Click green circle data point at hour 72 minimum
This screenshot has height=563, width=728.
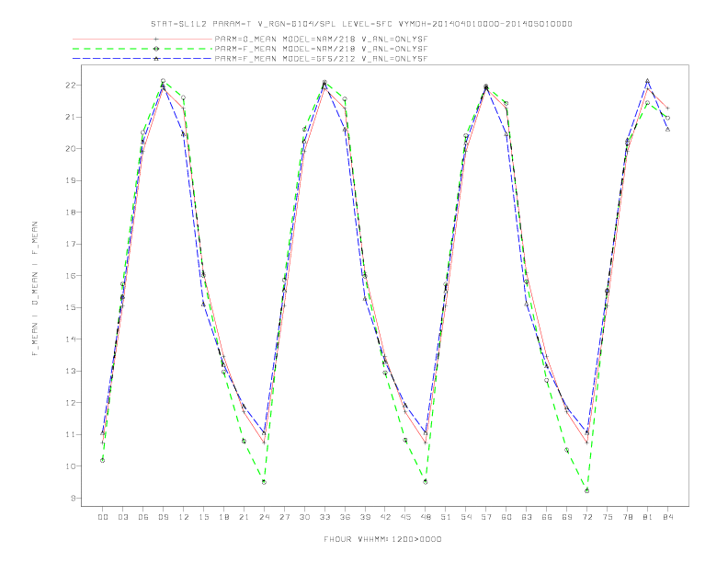tap(586, 490)
